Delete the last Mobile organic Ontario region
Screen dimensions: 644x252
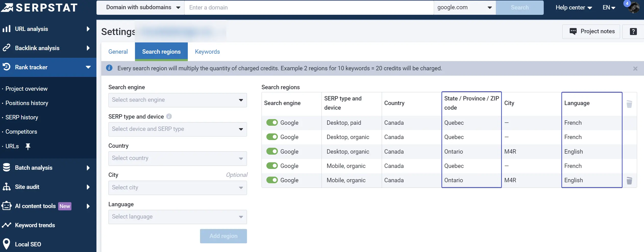[629, 181]
